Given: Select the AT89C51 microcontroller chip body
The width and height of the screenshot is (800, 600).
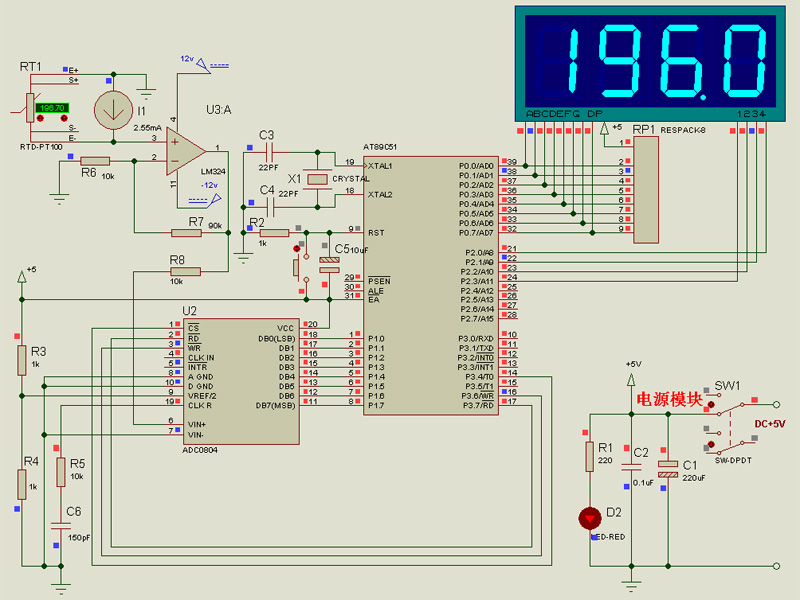Looking at the screenshot, I should pyautogui.click(x=431, y=286).
